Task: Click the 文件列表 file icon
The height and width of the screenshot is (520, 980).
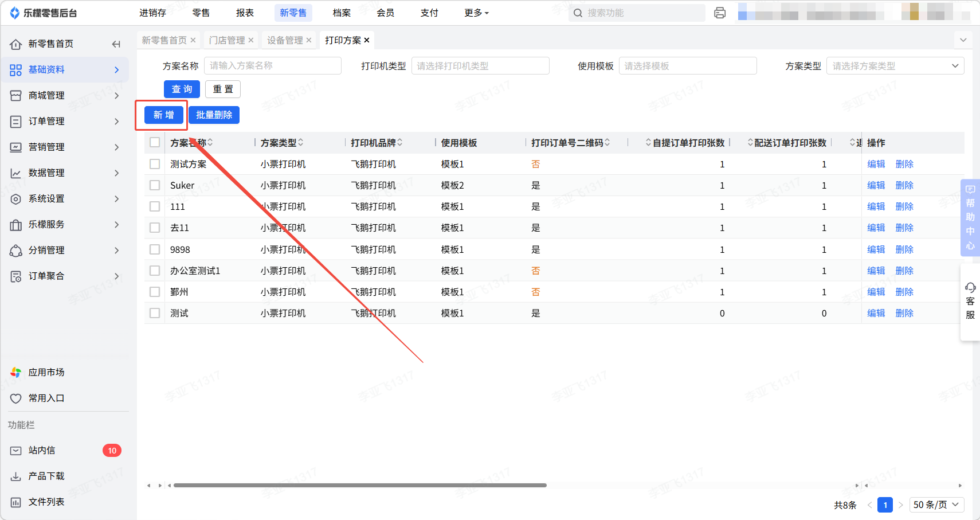Action: click(x=16, y=502)
